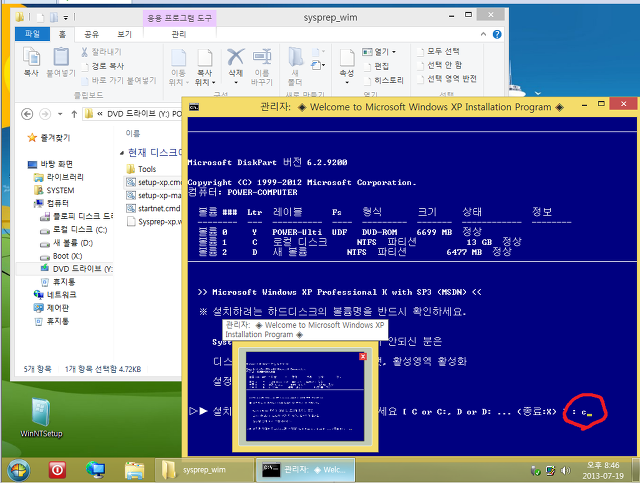Select Network (네트워크) in navigation pane
This screenshot has width=640, height=483.
(x=55, y=295)
